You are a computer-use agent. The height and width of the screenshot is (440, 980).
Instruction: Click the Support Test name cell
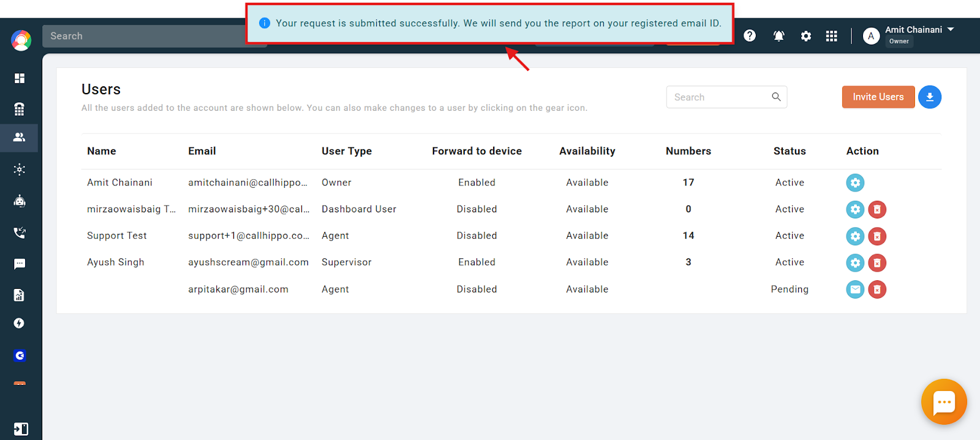[117, 236]
